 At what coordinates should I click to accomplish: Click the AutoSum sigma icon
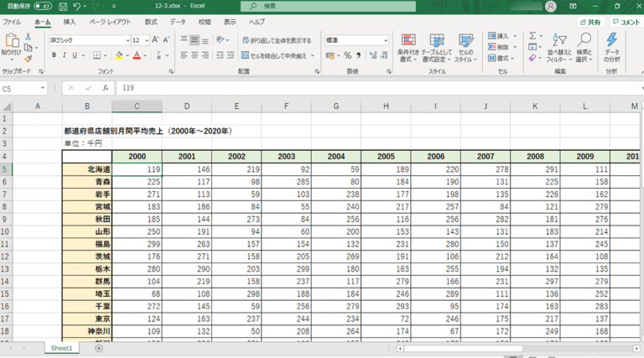(532, 37)
